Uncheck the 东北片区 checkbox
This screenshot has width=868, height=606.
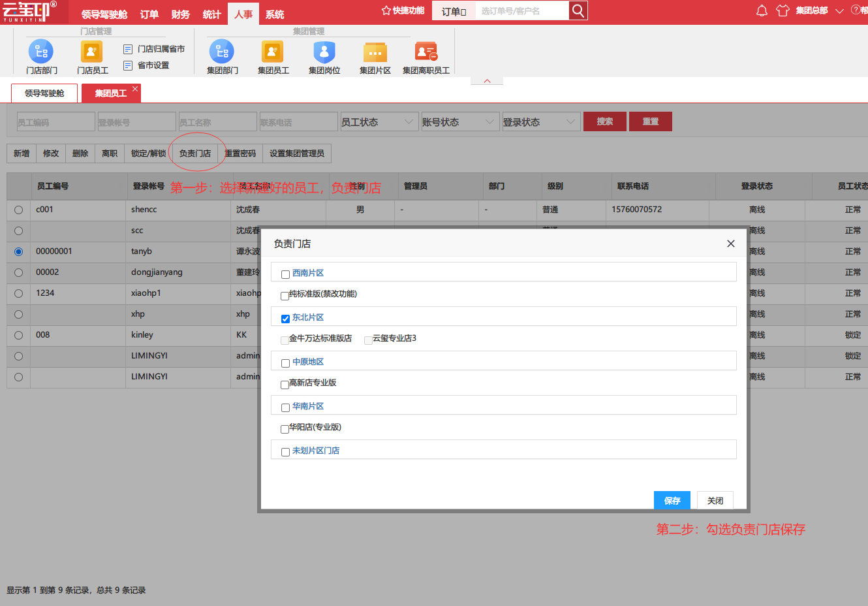click(x=285, y=319)
